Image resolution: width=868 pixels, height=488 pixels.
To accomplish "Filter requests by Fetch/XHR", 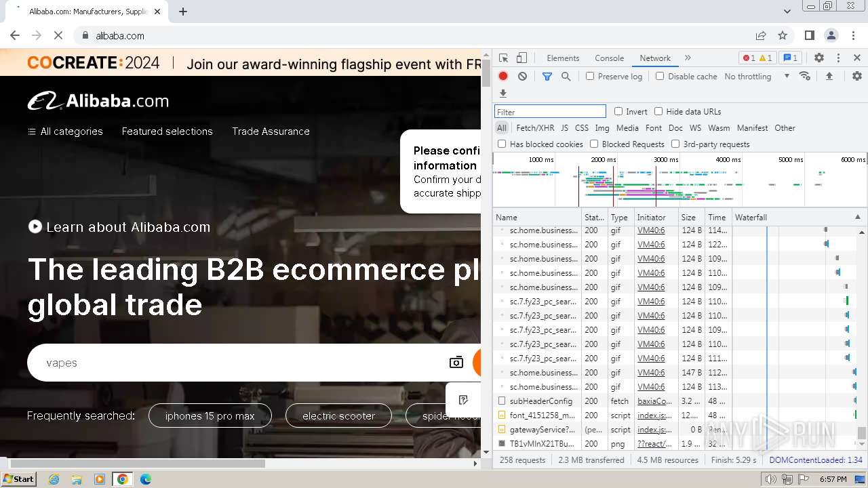I will pyautogui.click(x=535, y=128).
